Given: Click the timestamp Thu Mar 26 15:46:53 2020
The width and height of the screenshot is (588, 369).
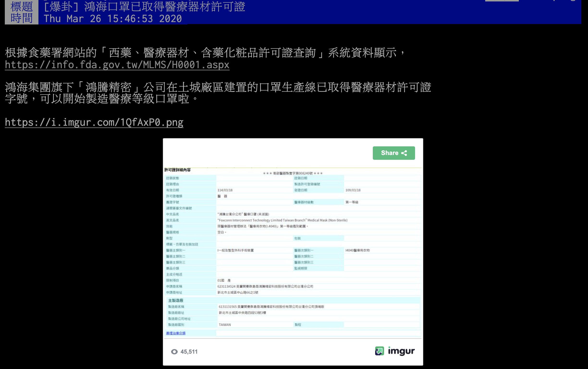Looking at the screenshot, I should point(113,19).
